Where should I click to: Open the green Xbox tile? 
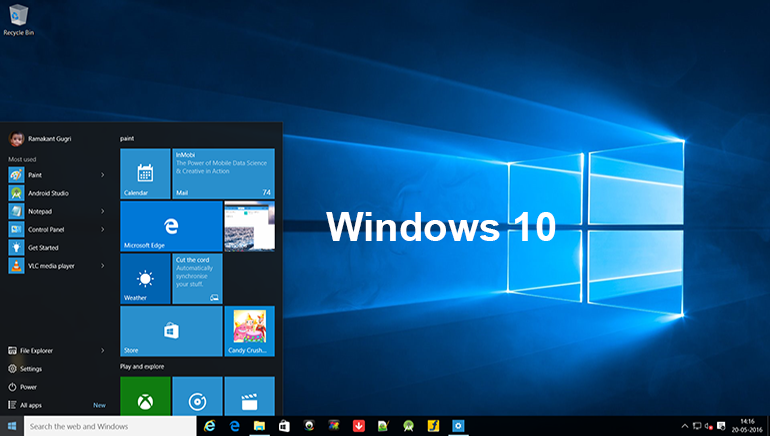[145, 397]
